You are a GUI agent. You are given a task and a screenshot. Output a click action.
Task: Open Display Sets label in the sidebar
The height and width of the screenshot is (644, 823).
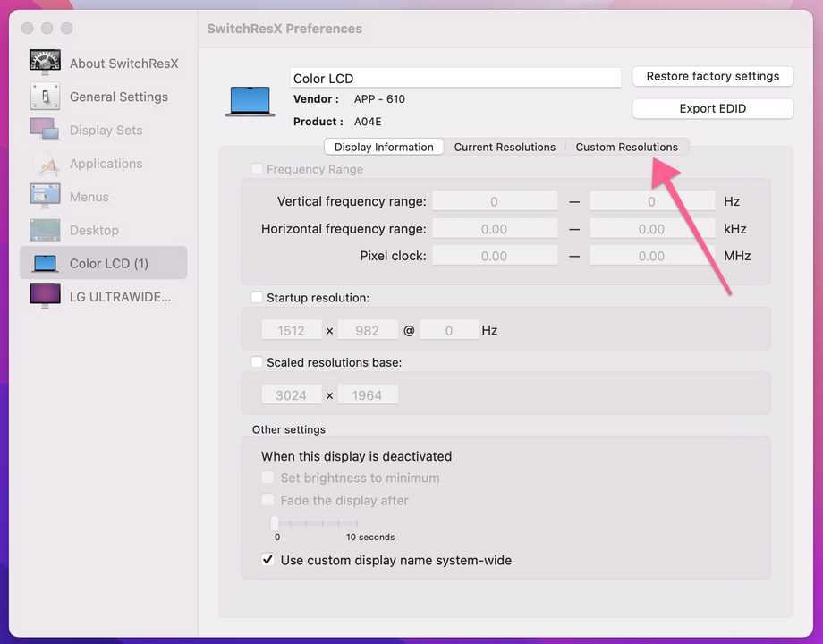[x=106, y=131]
